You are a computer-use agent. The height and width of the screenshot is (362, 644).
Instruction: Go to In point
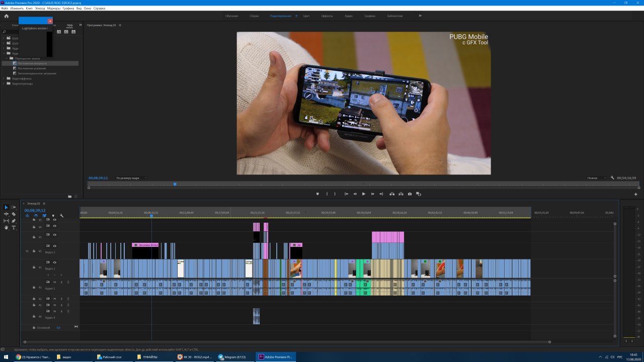[346, 194]
